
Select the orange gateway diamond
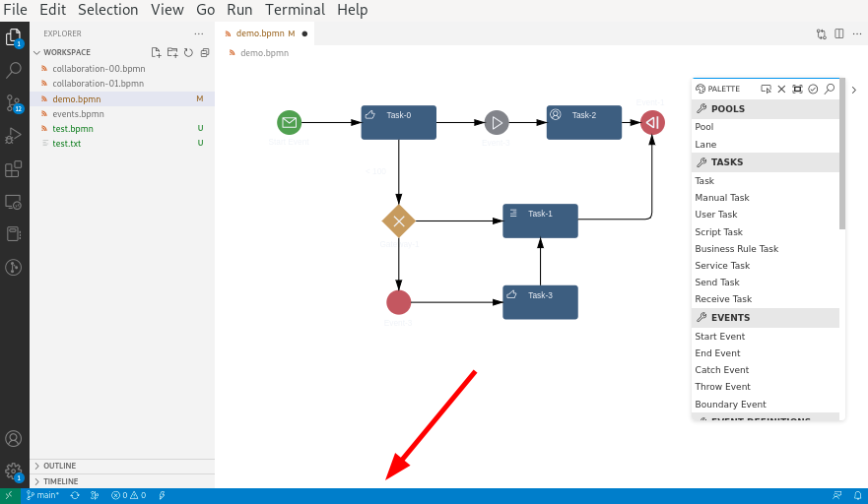(x=399, y=221)
